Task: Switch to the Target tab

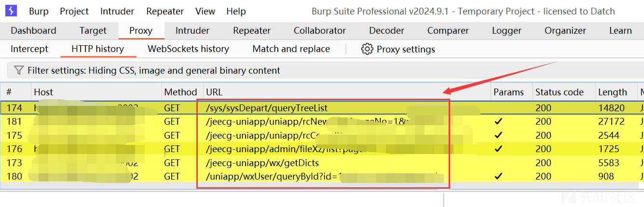Action: pyautogui.click(x=93, y=30)
